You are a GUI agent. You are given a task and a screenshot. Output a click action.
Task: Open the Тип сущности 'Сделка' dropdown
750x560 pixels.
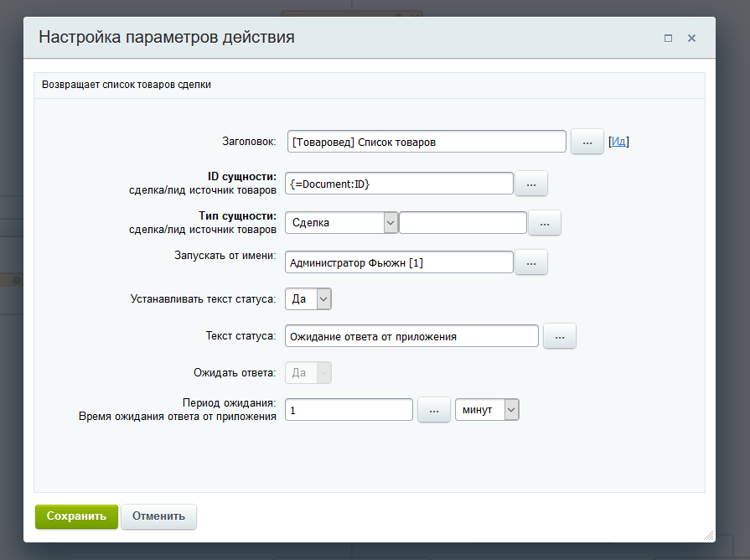click(x=341, y=222)
